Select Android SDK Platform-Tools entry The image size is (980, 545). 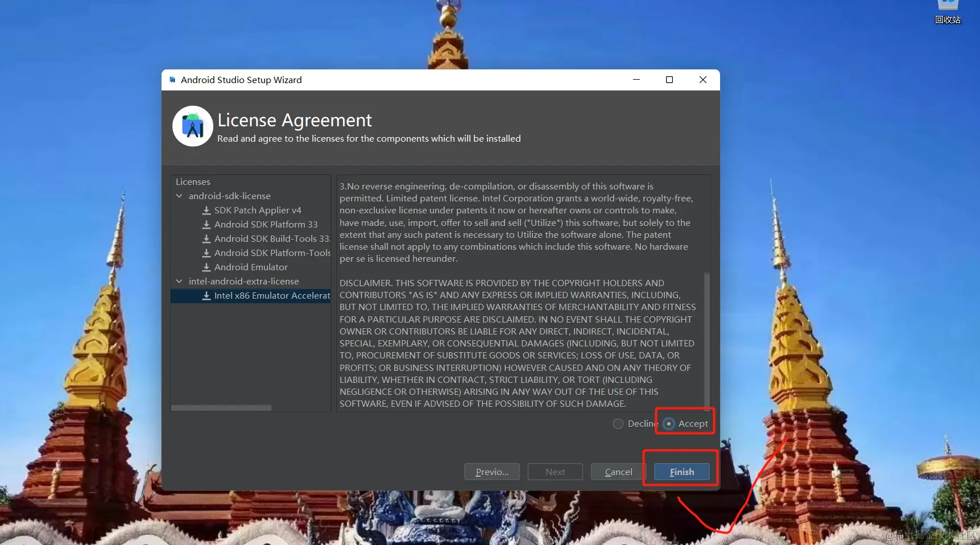pyautogui.click(x=272, y=253)
